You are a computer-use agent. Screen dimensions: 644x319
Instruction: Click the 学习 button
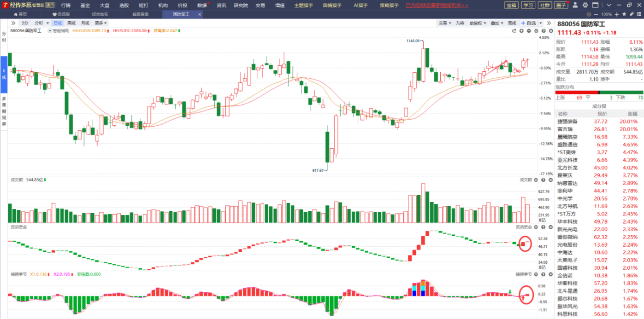(x=528, y=6)
